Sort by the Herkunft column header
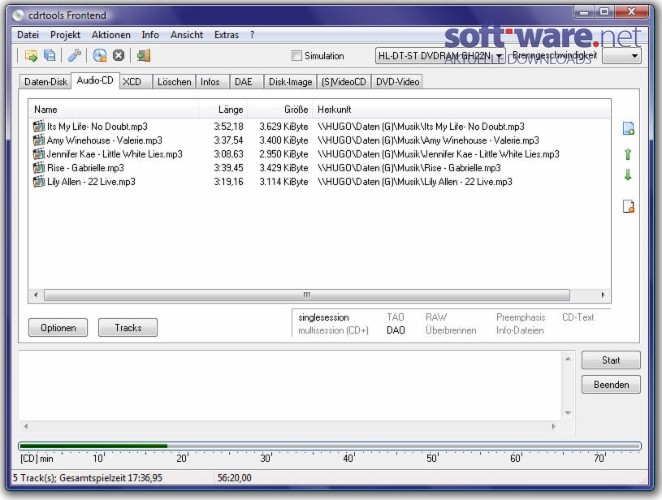This screenshot has height=500, width=662. click(462, 109)
